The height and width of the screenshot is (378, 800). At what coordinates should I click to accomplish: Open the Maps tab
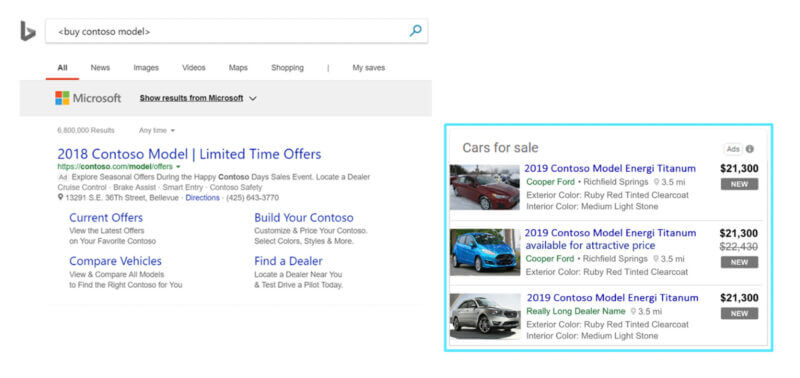(x=238, y=67)
